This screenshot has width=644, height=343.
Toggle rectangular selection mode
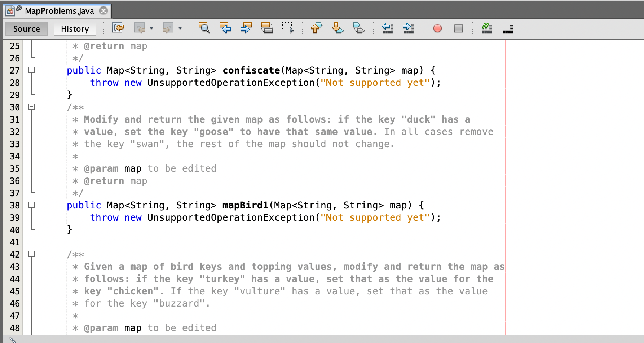point(288,28)
